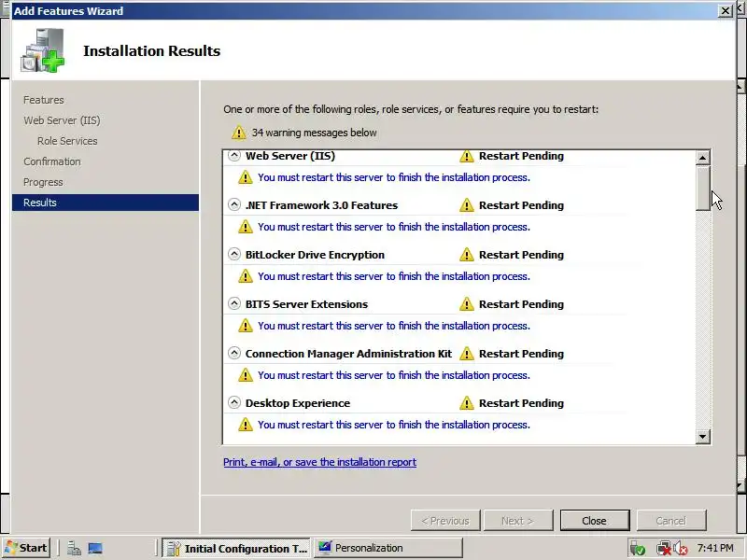Image resolution: width=747 pixels, height=560 pixels.
Task: Click the muted volume tray icon
Action: 682,549
